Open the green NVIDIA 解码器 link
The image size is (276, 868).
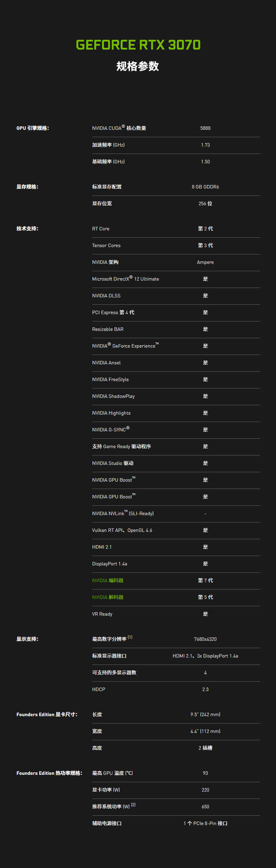pyautogui.click(x=108, y=597)
